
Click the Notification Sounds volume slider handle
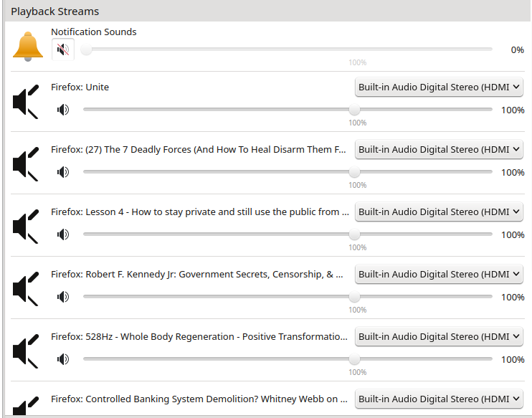coord(86,49)
